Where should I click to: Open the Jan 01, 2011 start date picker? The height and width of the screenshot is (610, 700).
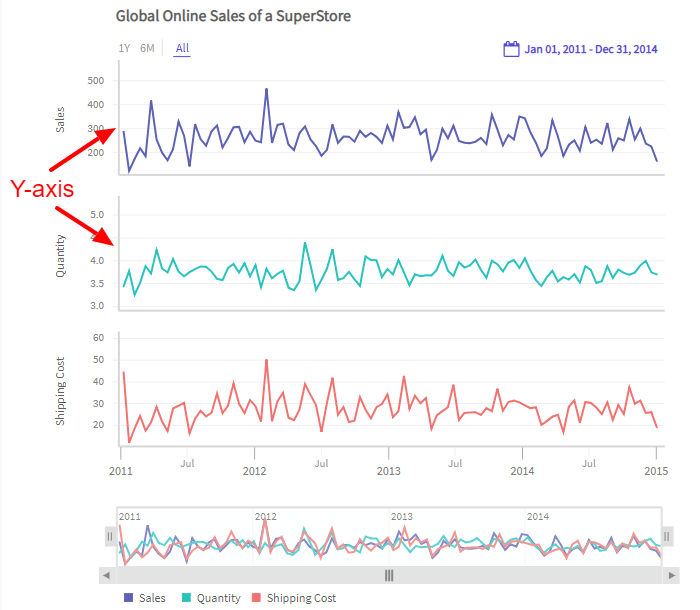tap(556, 49)
